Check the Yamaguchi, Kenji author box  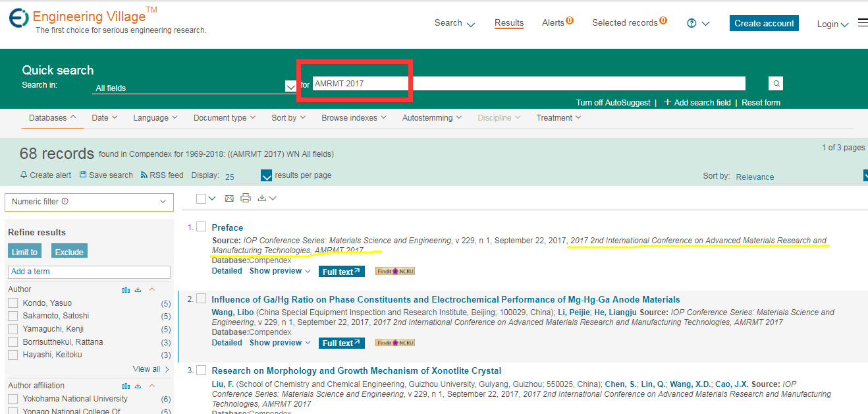13,329
